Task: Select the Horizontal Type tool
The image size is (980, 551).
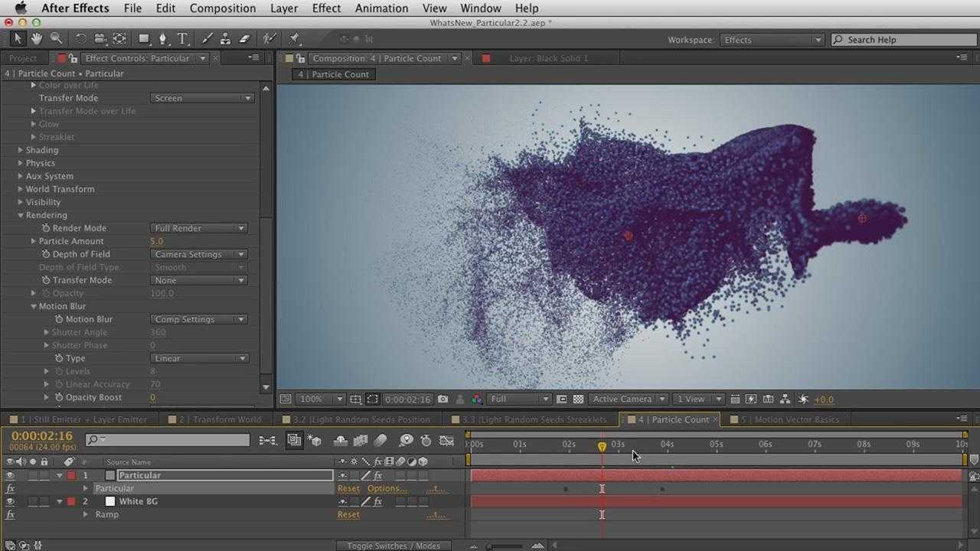Action: tap(182, 38)
